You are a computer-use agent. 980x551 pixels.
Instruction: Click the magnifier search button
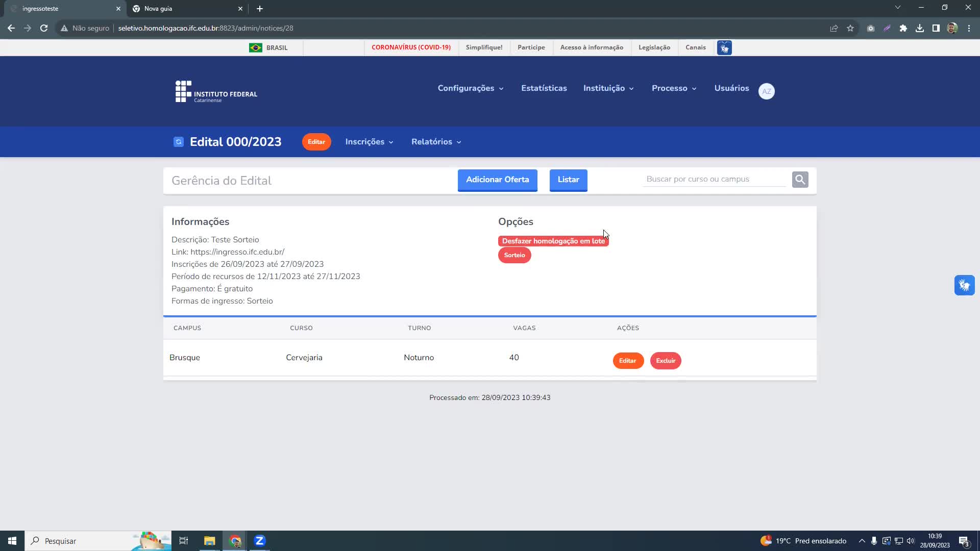pos(800,180)
